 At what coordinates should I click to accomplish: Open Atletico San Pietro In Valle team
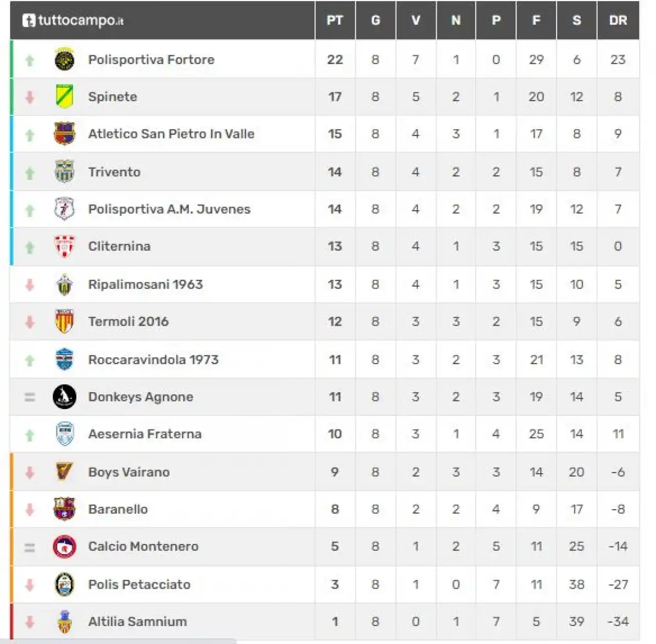pyautogui.click(x=171, y=134)
